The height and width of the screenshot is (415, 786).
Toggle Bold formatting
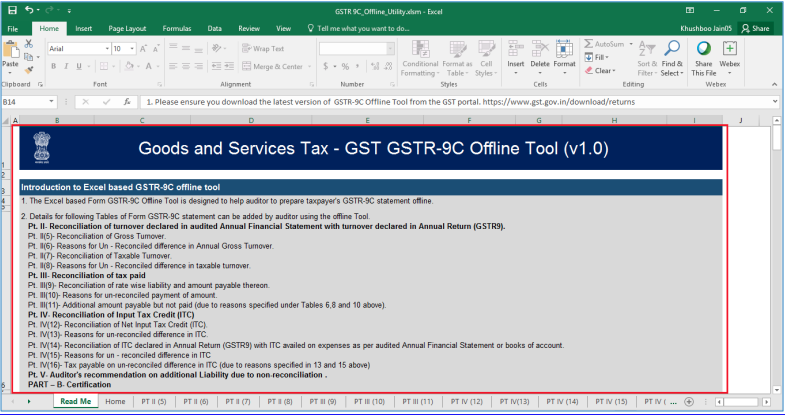[x=53, y=66]
